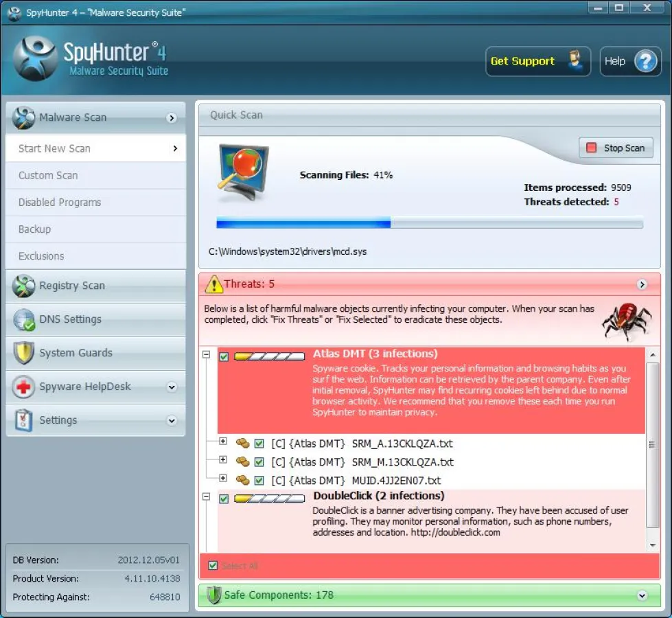The width and height of the screenshot is (672, 618).
Task: Expand the Safe Components section chevron
Action: pos(642,595)
